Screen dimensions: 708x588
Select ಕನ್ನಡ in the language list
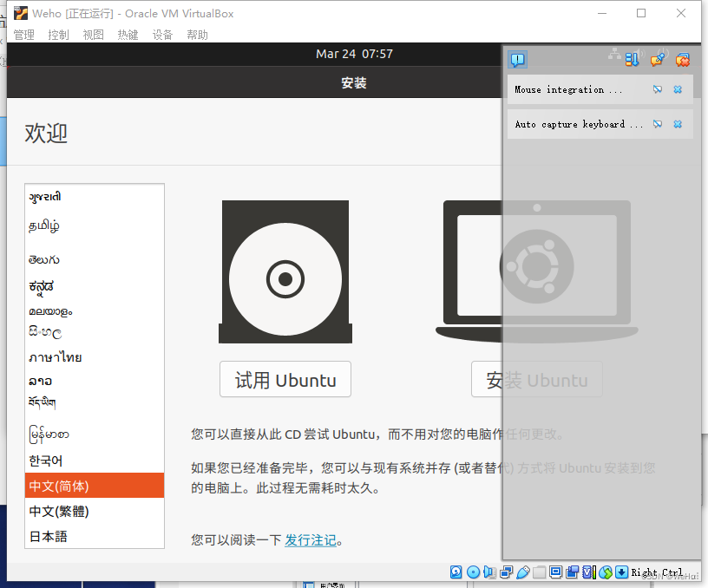pos(95,286)
